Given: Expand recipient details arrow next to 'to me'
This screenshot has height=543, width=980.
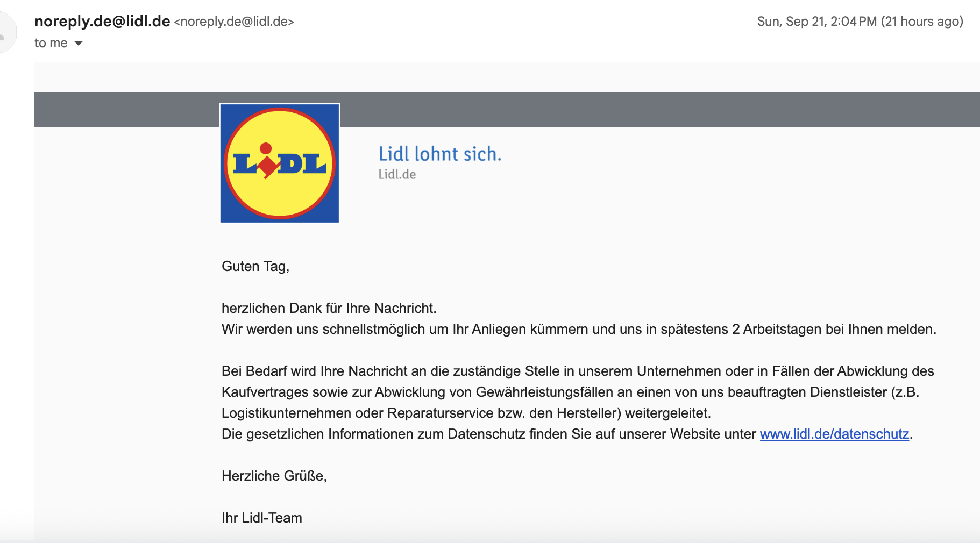Looking at the screenshot, I should [79, 44].
